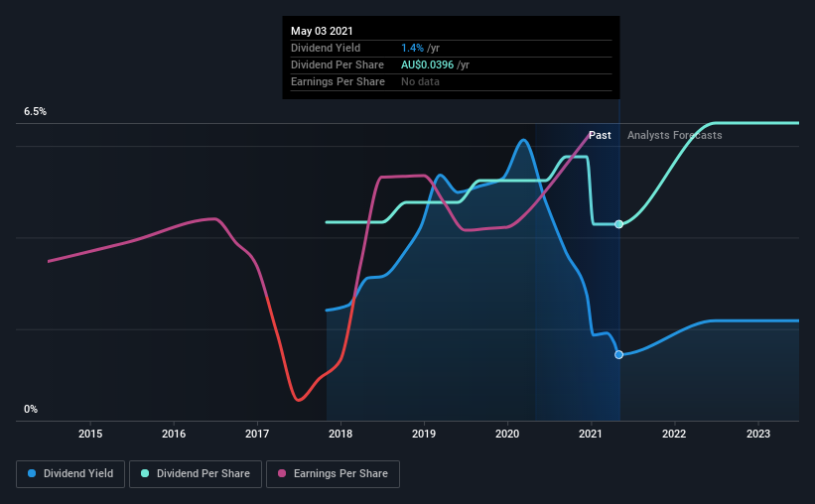
Task: Click the Analysts Forecasts label
Action: tap(675, 135)
